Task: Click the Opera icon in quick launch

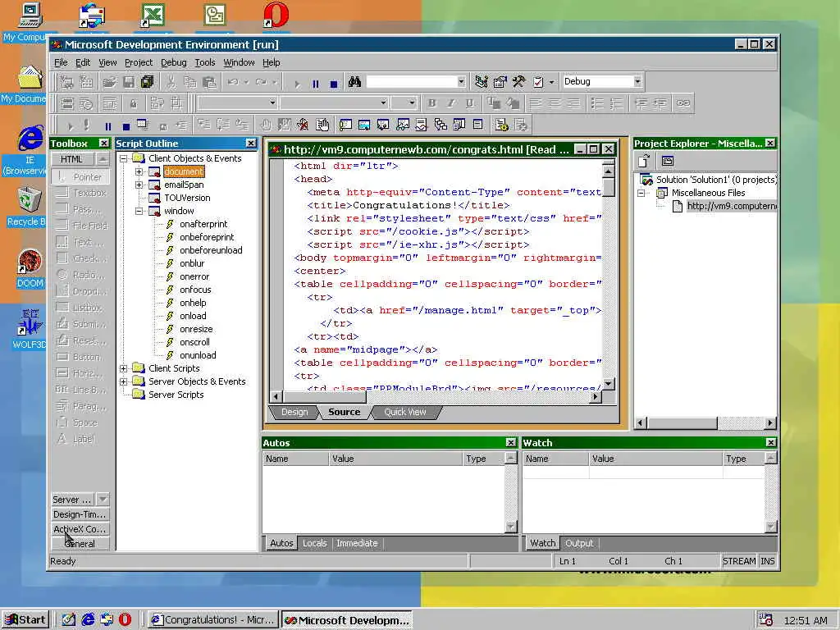Action: point(125,620)
